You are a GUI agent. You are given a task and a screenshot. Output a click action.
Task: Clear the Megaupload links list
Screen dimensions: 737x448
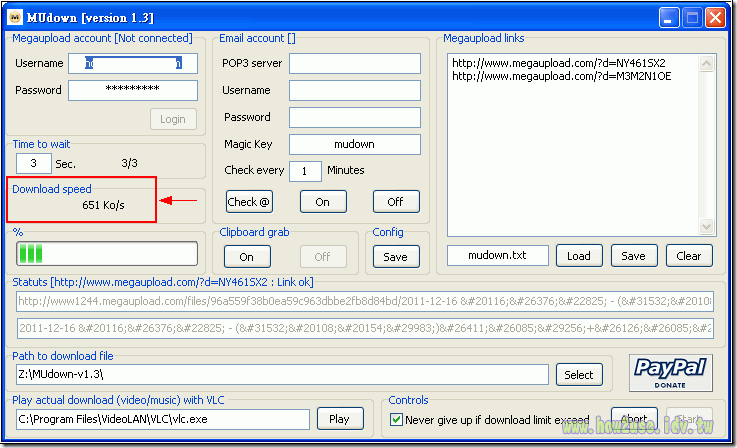[689, 256]
